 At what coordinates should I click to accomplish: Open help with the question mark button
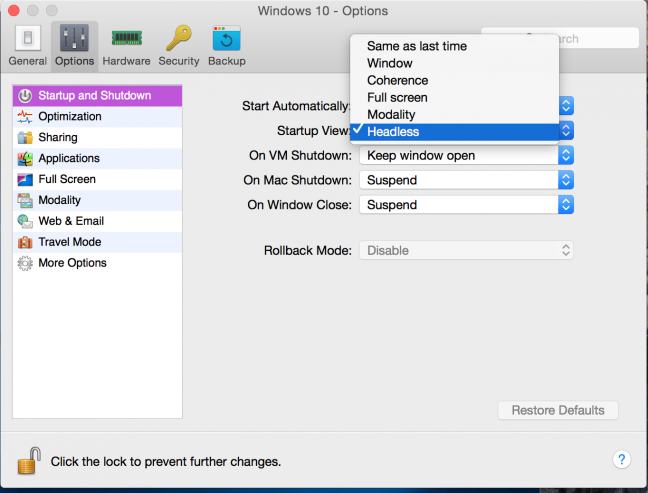point(621,459)
